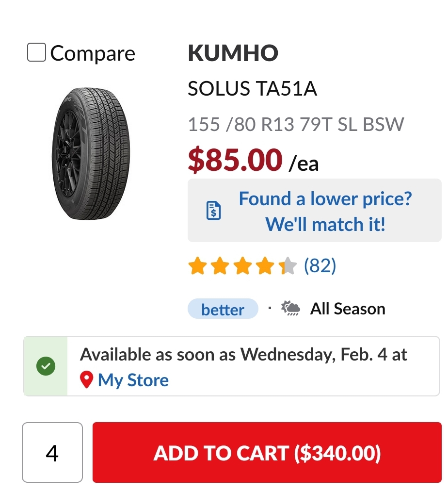The height and width of the screenshot is (492, 448).
Task: Click the half-filled fifth star
Action: (288, 266)
